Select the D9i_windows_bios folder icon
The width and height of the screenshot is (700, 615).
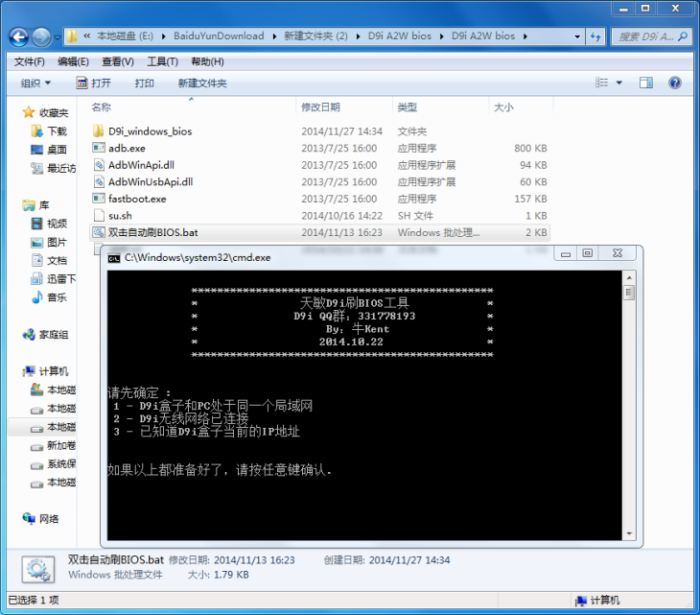[x=98, y=130]
